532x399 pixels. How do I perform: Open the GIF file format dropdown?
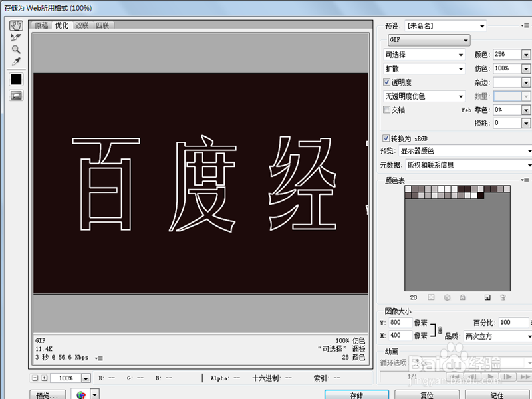(x=429, y=40)
